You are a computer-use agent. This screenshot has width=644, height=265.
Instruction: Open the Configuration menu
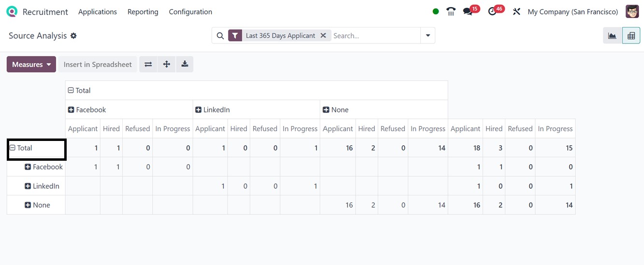point(190,12)
